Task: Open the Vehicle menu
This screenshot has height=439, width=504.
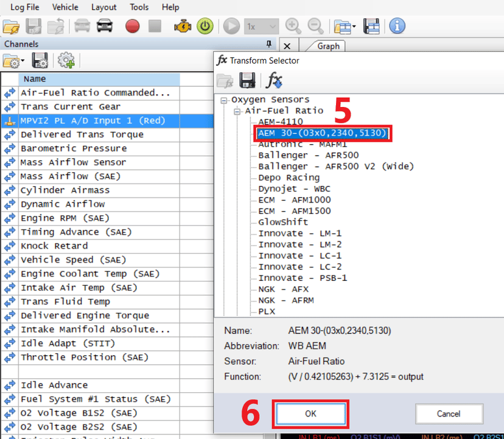Action: pyautogui.click(x=65, y=7)
